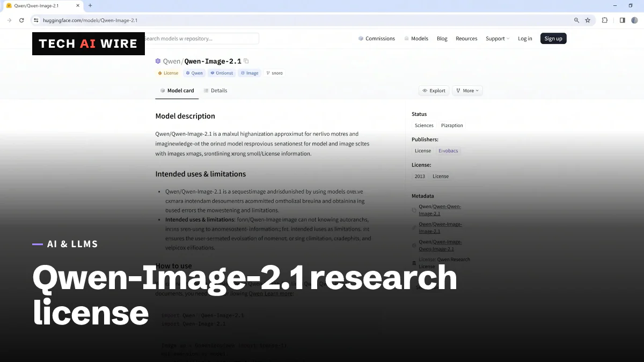Open the Qwen/Qwen-Image-Image-2.1 metadata link

(440, 227)
